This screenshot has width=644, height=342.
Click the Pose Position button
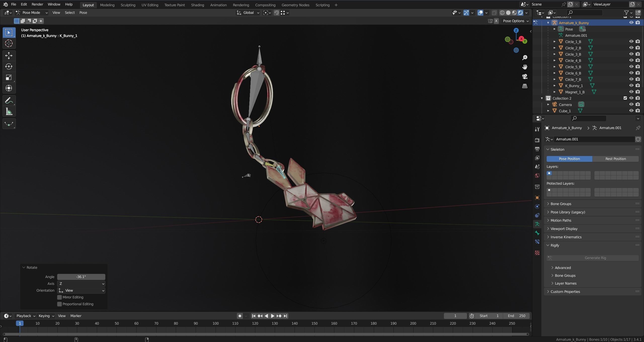(569, 159)
